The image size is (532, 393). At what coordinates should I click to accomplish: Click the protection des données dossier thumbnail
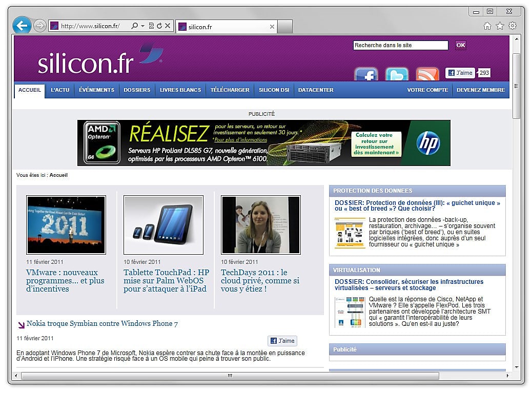click(350, 234)
